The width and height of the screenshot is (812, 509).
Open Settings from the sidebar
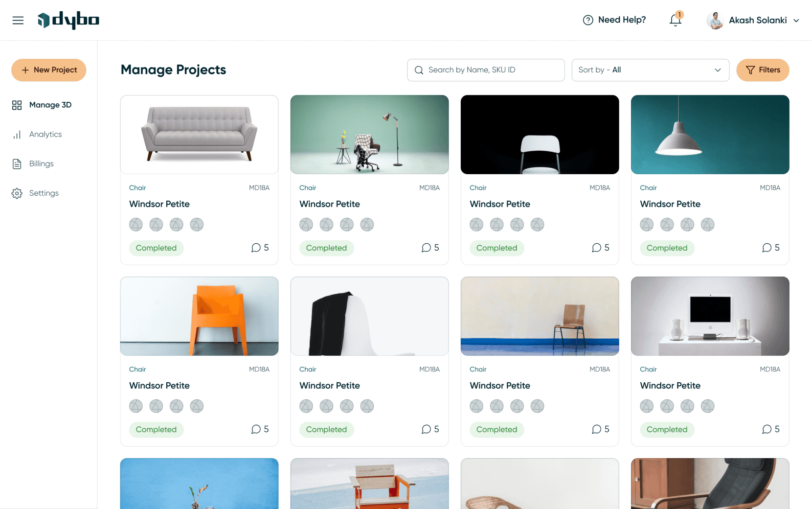[x=35, y=193]
